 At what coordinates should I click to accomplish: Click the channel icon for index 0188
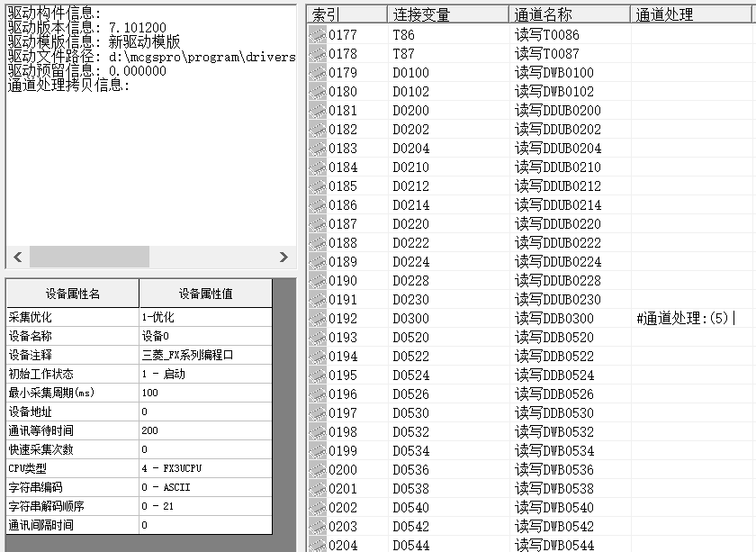coord(317,243)
